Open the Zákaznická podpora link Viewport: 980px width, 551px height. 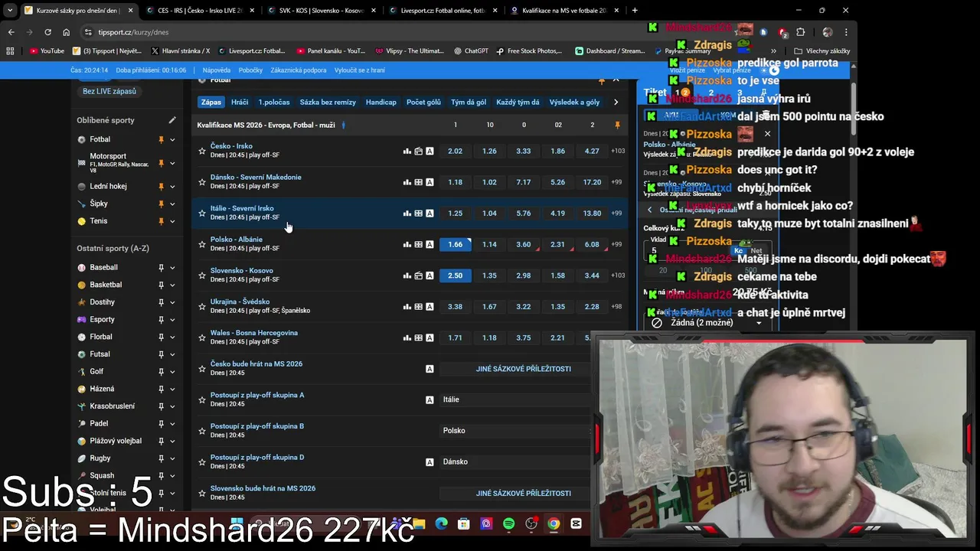coord(298,70)
